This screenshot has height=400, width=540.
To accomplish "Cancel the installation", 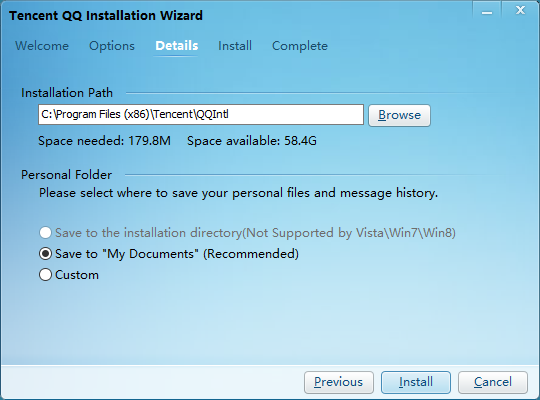I will click(x=493, y=382).
